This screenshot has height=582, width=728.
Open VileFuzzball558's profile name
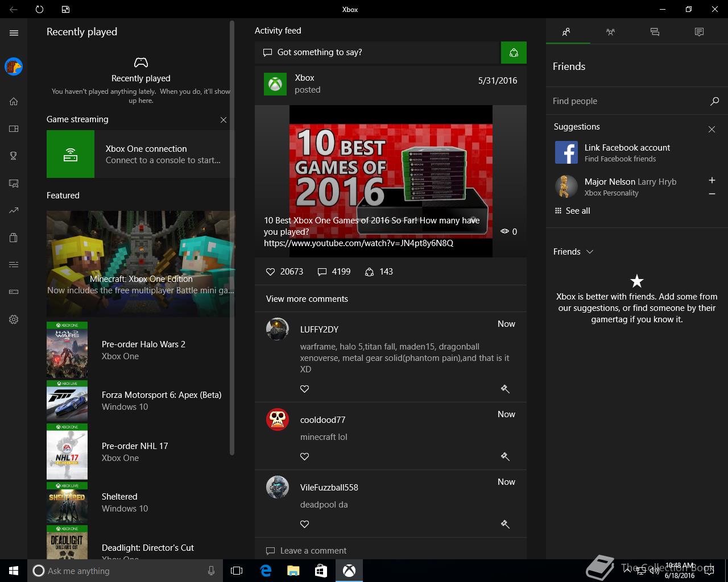coord(329,488)
